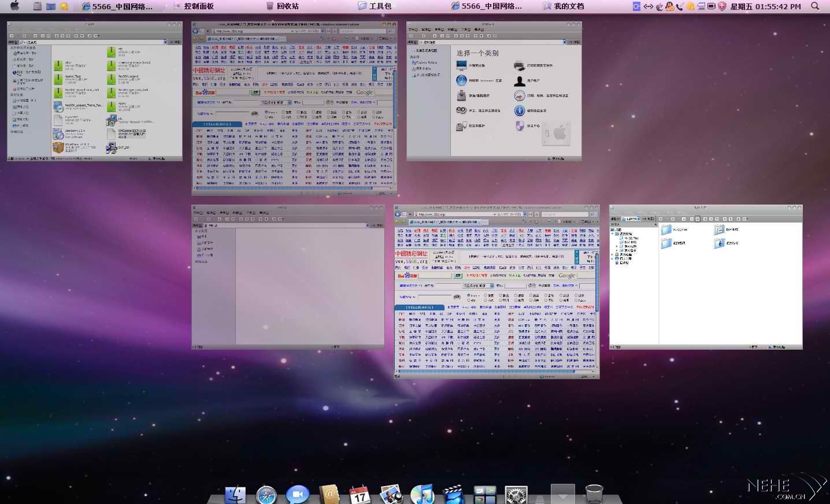The height and width of the screenshot is (504, 830).
Task: Open the iChat dock icon
Action: tap(298, 495)
